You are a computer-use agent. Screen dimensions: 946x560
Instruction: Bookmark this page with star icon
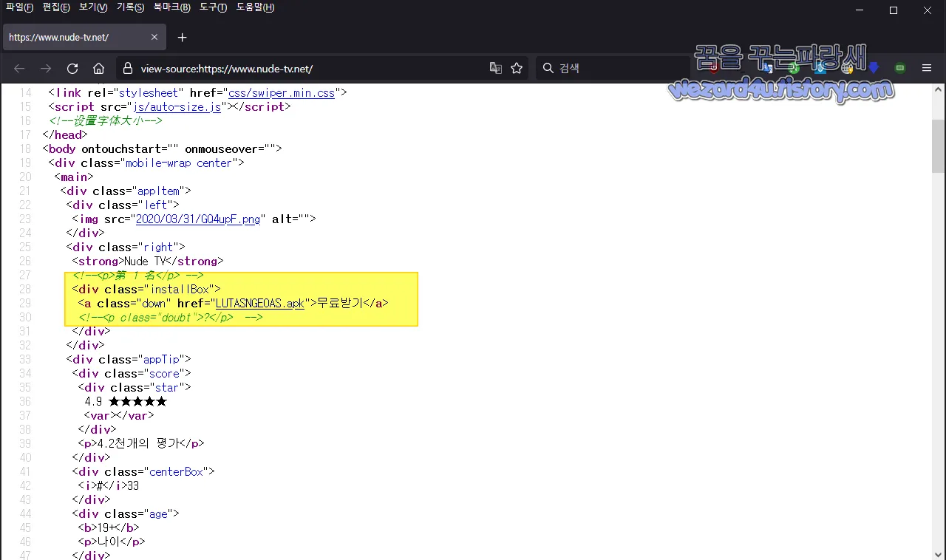tap(517, 68)
